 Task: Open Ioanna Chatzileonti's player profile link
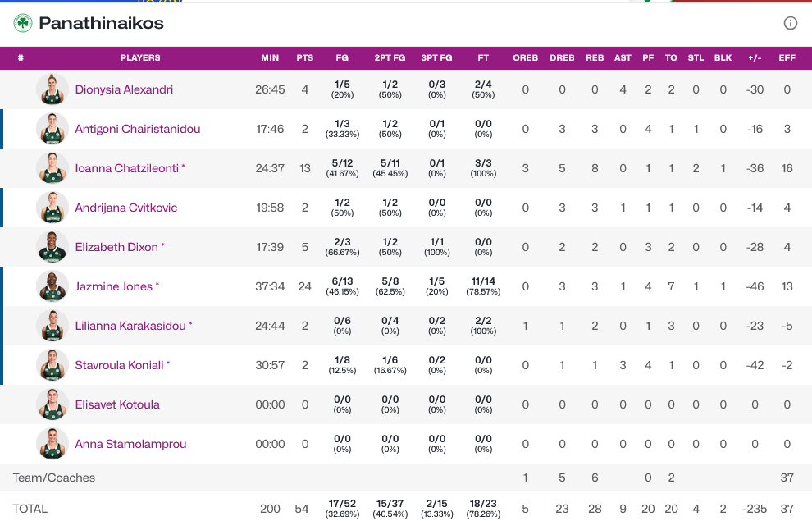[x=127, y=168]
